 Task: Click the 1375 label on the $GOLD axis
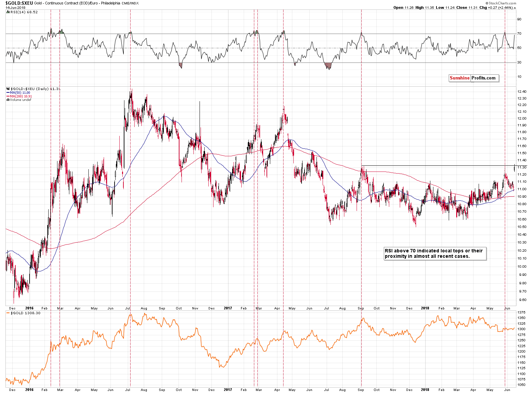click(x=521, y=312)
